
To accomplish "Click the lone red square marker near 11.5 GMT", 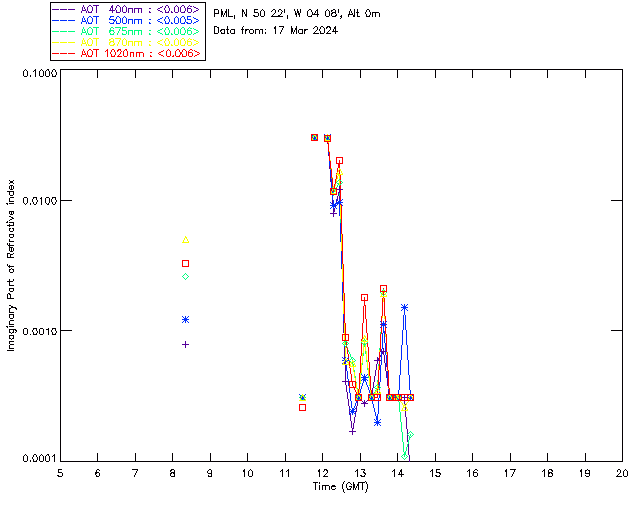I will point(302,407).
